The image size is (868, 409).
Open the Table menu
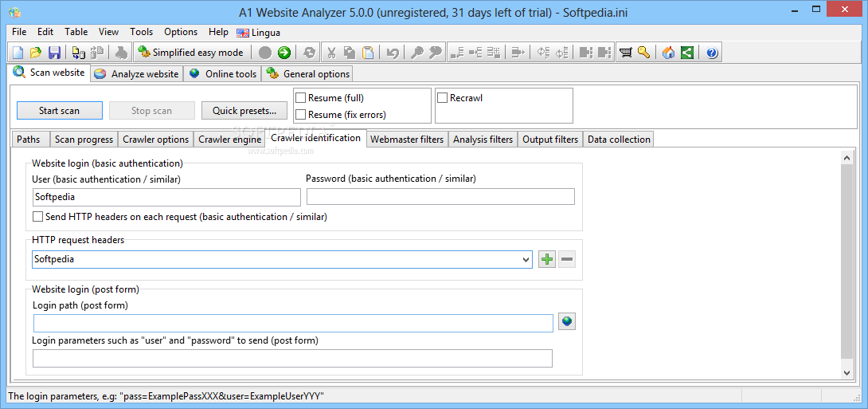[76, 32]
